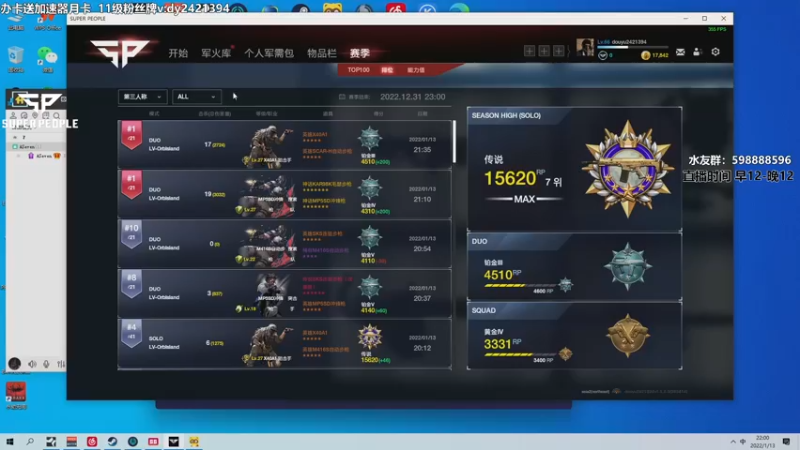Image resolution: width=800 pixels, height=450 pixels.
Task: Click the gold coin balance 17,842
Action: [655, 55]
